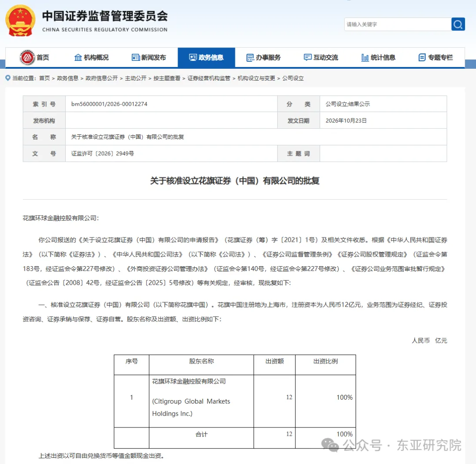Image resolution: width=476 pixels, height=464 pixels.
Task: Open the 新闻发布 navigation tab
Action: pos(149,57)
